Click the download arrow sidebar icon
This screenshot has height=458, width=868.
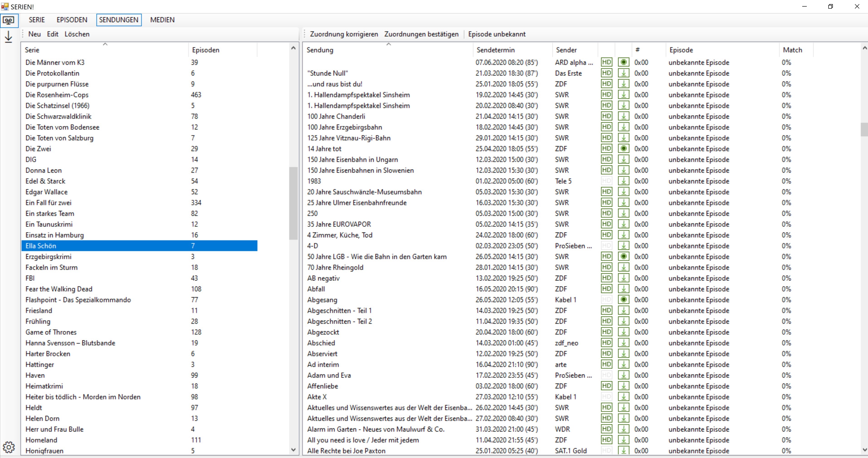[8, 36]
